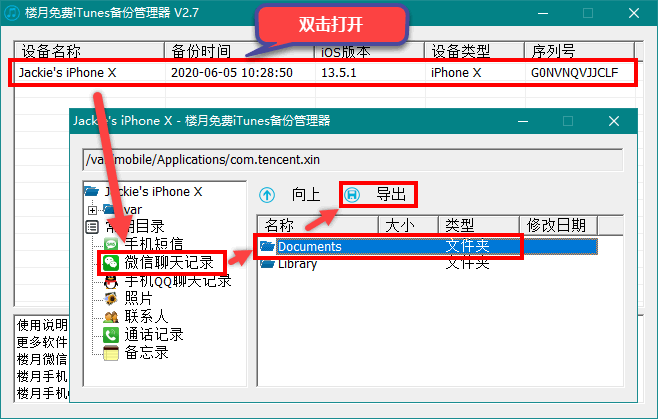
Task: Click the green phone call icon
Action: (x=111, y=335)
